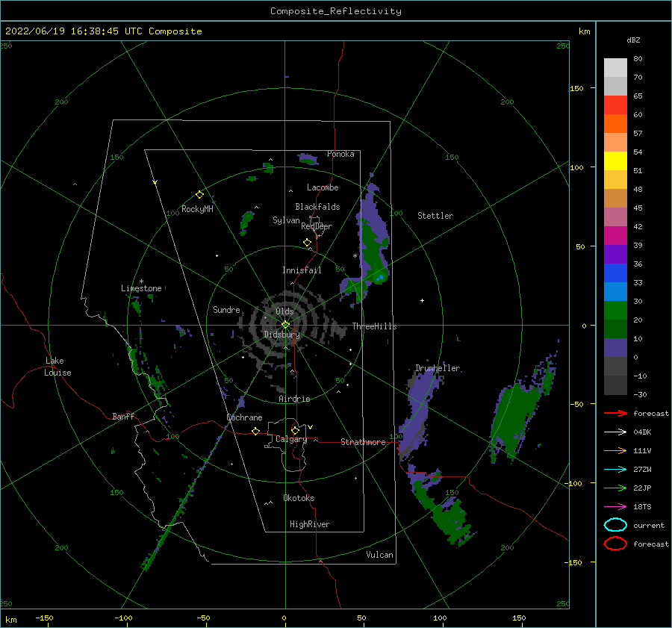
Task: Click the cyan 27ZW arrow legend icon
Action: [x=615, y=470]
